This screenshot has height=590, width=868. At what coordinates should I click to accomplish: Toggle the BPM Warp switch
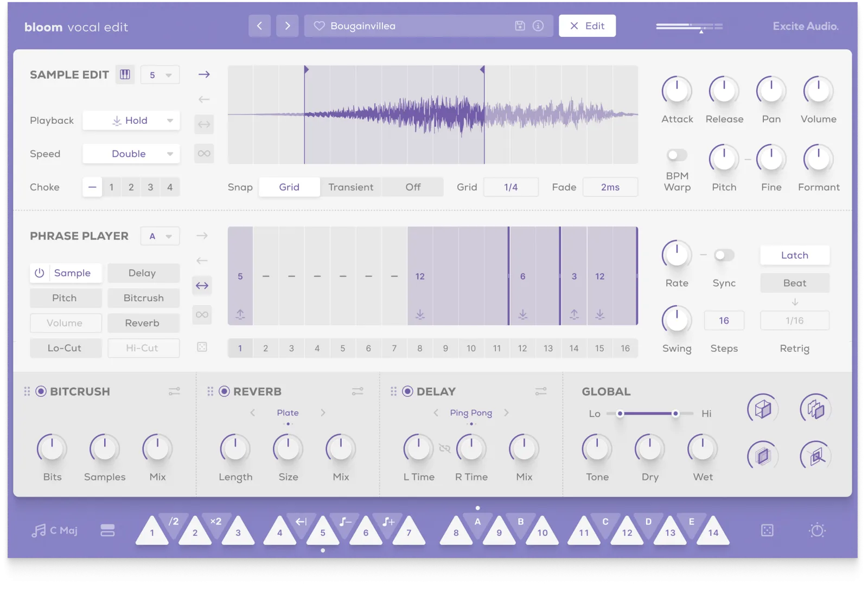(x=676, y=155)
